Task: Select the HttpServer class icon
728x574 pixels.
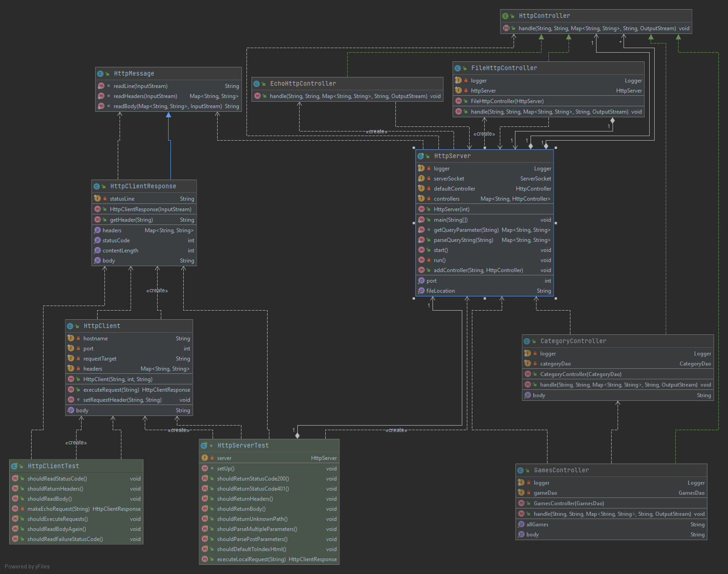Action: tap(421, 156)
